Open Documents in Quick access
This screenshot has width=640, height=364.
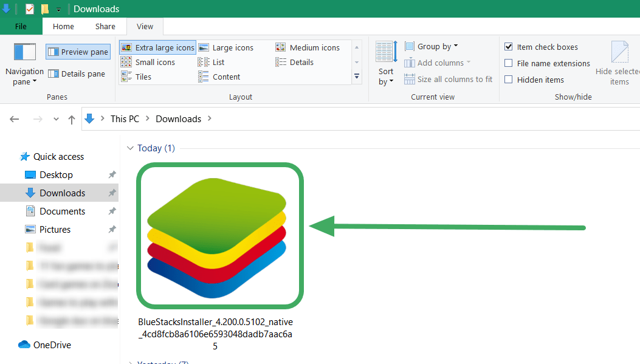pos(63,211)
